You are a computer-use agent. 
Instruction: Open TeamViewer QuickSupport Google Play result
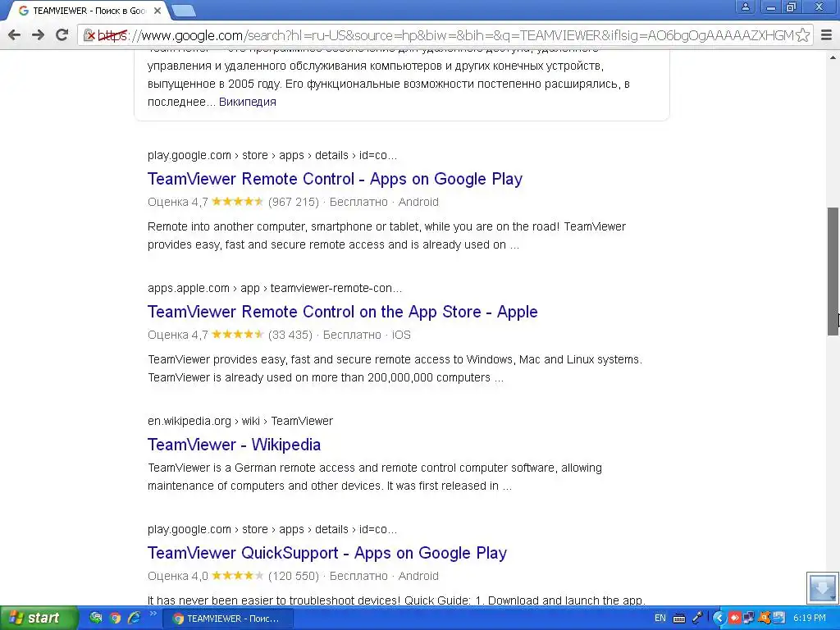point(326,553)
